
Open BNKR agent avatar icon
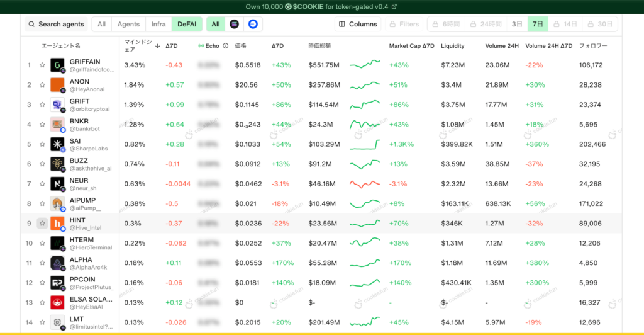pyautogui.click(x=57, y=124)
